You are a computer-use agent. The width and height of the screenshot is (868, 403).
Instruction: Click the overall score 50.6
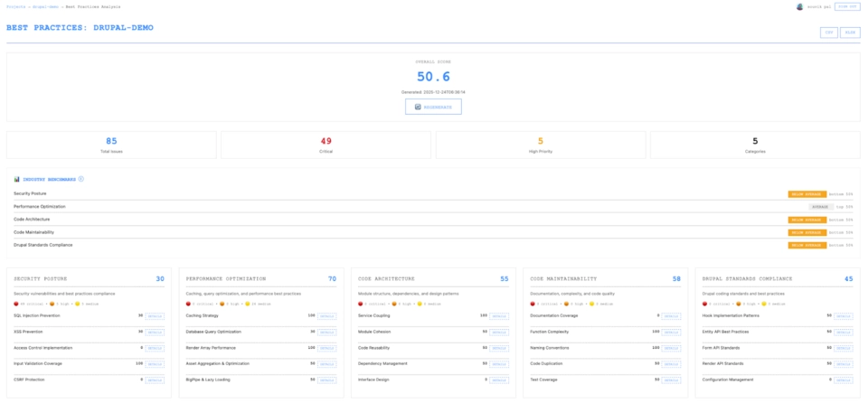[x=433, y=77]
